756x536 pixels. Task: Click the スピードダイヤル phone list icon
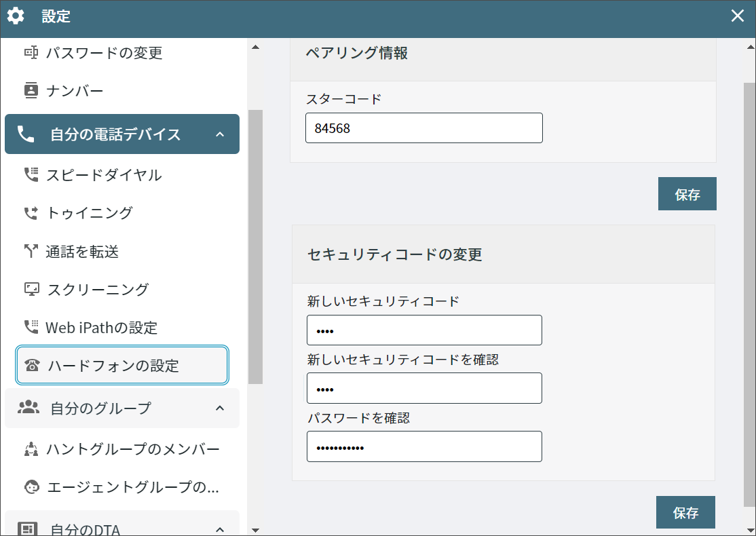pyautogui.click(x=31, y=174)
